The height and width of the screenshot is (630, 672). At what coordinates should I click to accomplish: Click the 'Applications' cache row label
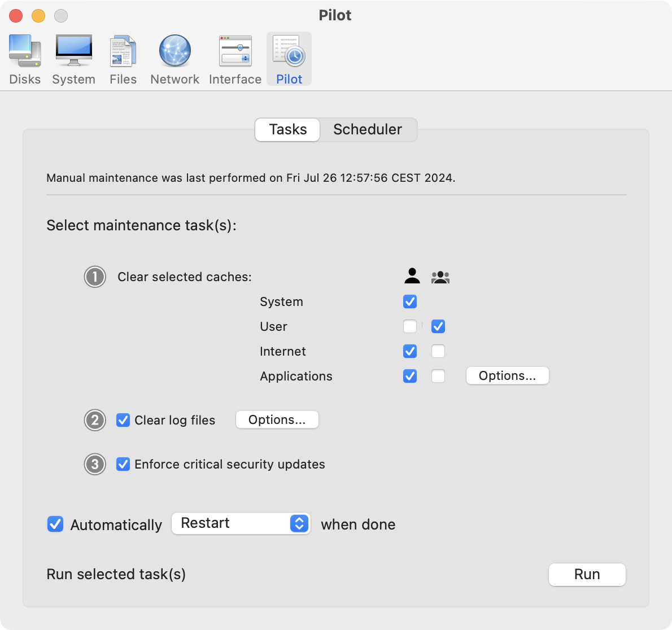(x=296, y=377)
